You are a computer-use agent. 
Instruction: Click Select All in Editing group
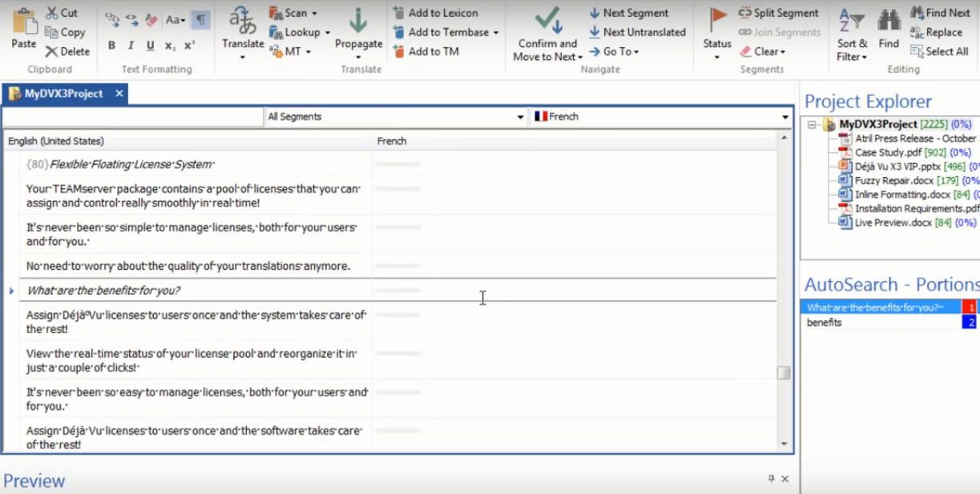click(939, 51)
